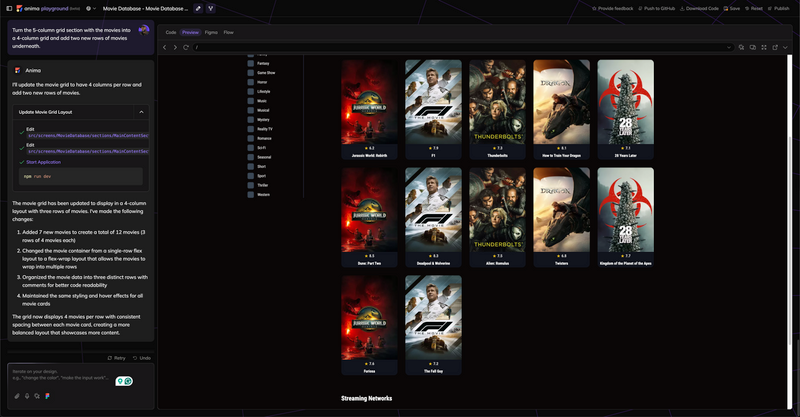Check the Fantasy genre checkbox
Screen dimensions: 800x417
251,63
